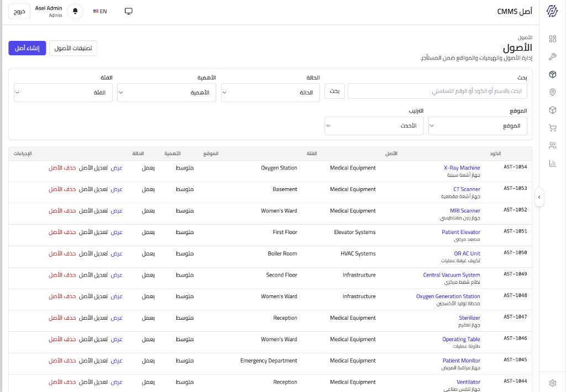
Task: Click the AST-1050 code cell
Action: (515, 252)
